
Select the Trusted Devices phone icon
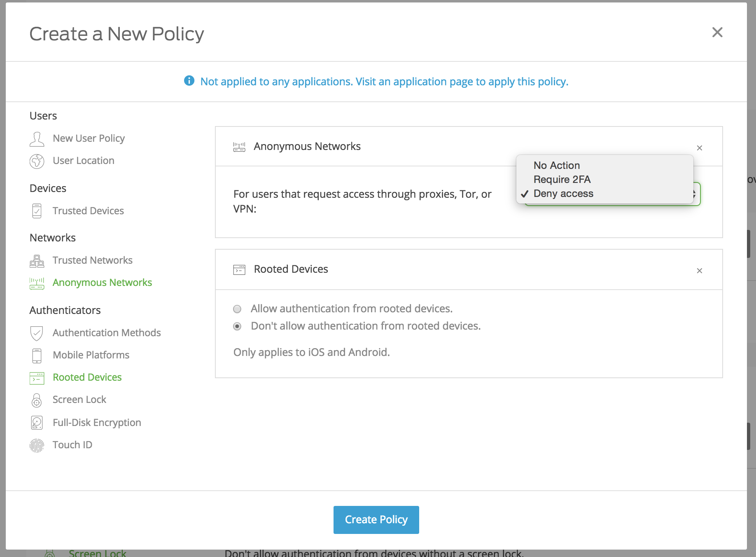point(37,211)
